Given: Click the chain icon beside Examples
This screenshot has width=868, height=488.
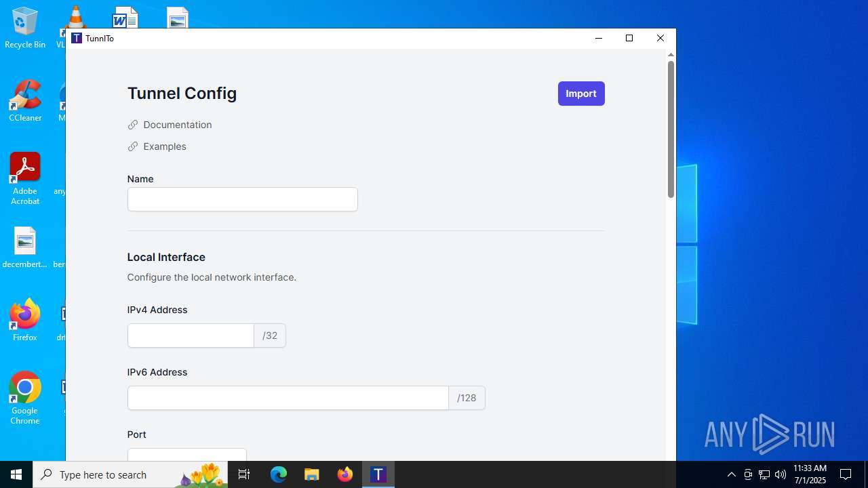Looking at the screenshot, I should 133,146.
